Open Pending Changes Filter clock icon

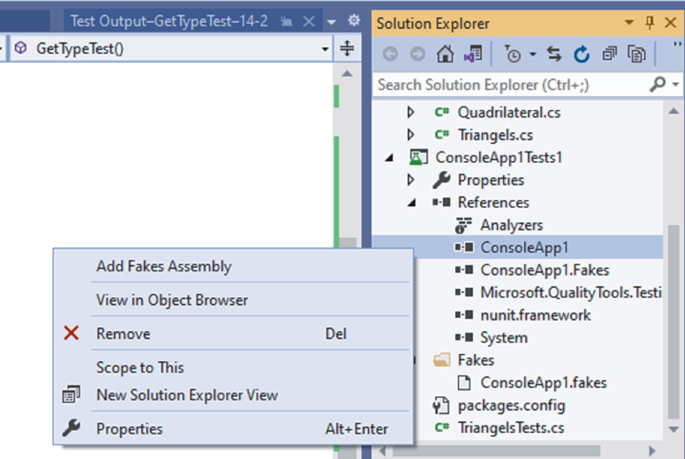point(514,53)
